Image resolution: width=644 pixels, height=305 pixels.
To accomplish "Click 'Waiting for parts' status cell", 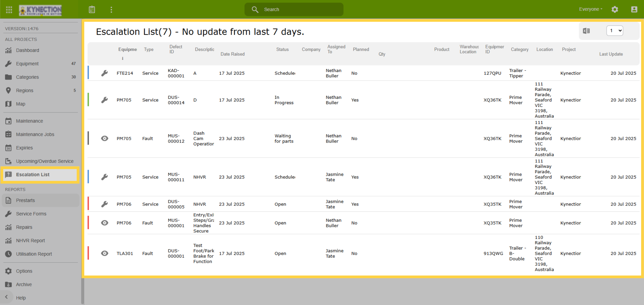I will [x=284, y=139].
